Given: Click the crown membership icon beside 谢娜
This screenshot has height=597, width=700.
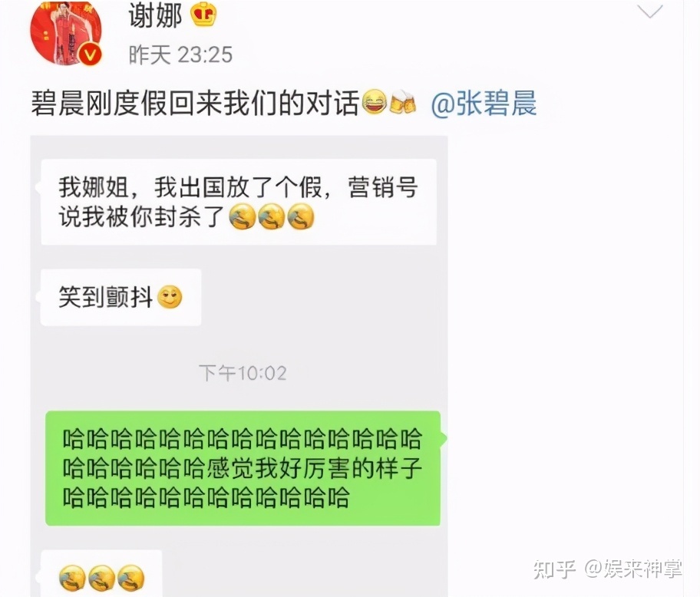Looking at the screenshot, I should click(x=203, y=15).
